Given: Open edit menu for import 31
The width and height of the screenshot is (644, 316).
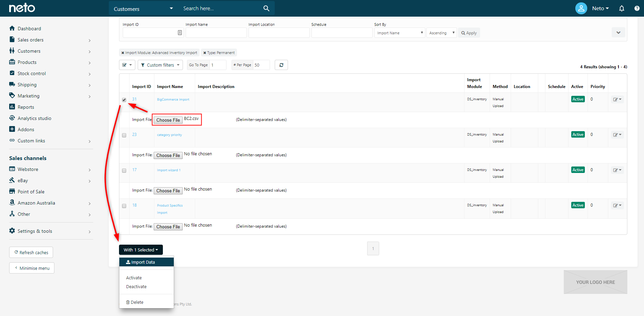Looking at the screenshot, I should click(617, 100).
